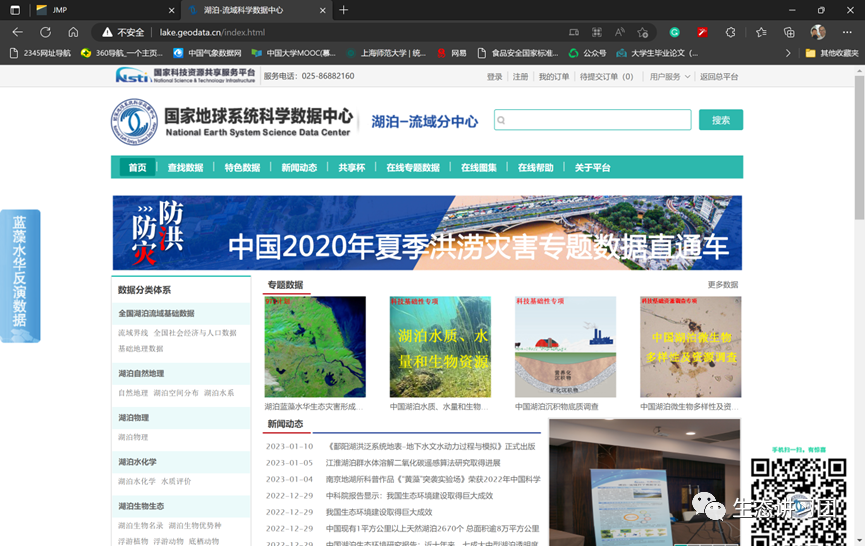Click the 更多数据 link
The height and width of the screenshot is (546, 865).
coord(723,285)
